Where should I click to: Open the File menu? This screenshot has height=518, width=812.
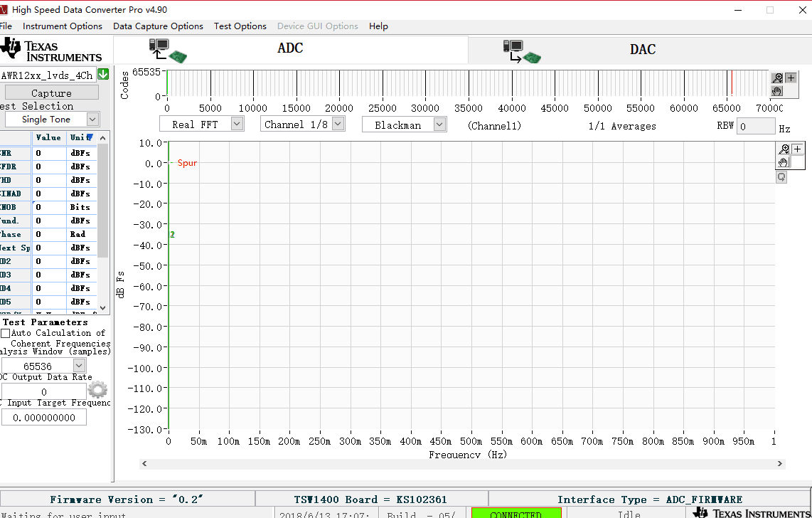6,26
